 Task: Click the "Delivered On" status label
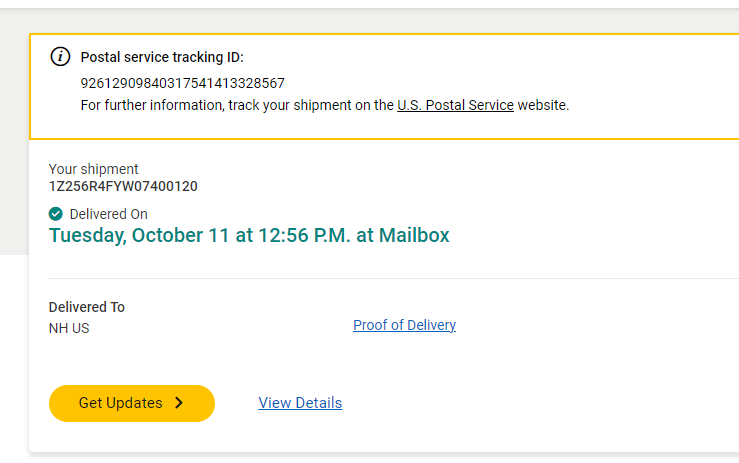[x=108, y=214]
